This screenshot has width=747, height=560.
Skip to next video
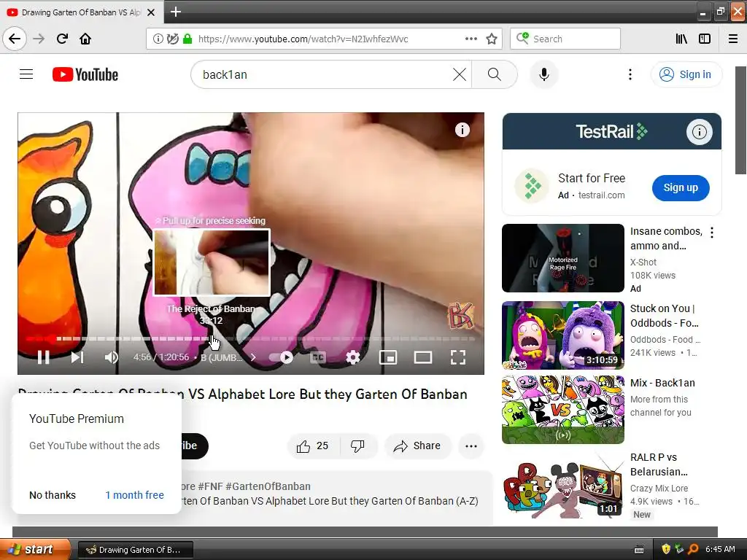click(x=77, y=357)
